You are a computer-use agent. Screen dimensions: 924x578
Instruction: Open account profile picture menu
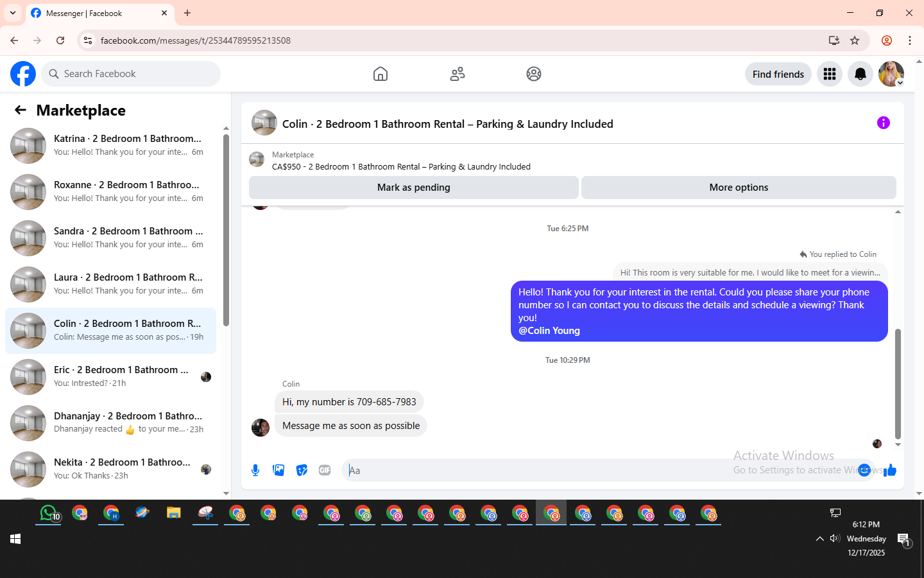pyautogui.click(x=891, y=74)
